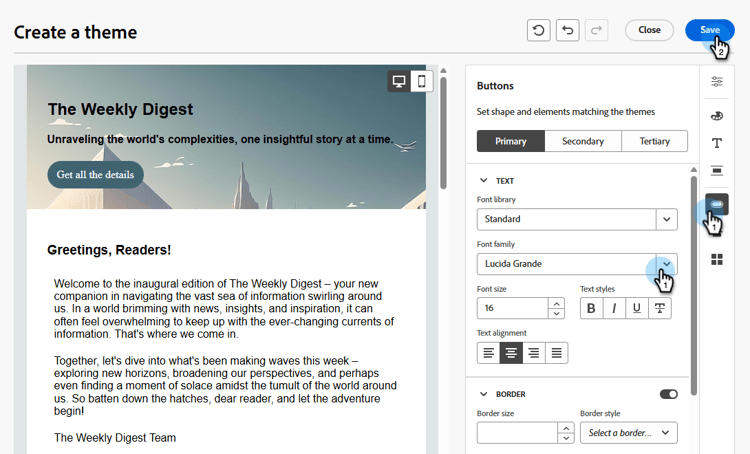The width and height of the screenshot is (750, 454).
Task: Increase font size with the up stepper
Action: click(x=556, y=303)
